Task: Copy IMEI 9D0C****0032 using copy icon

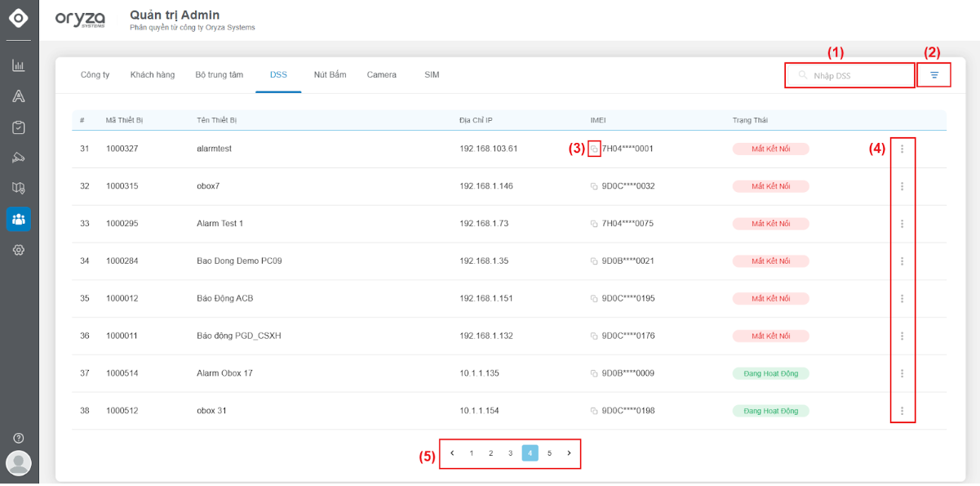Action: pyautogui.click(x=595, y=186)
